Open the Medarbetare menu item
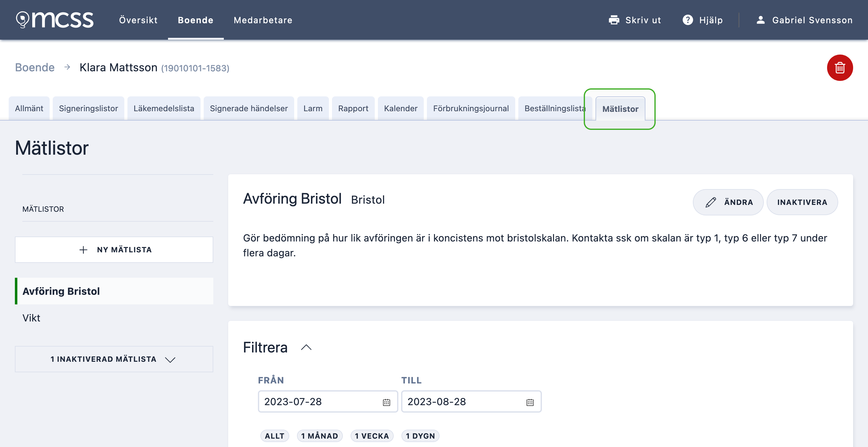Viewport: 868px width, 447px height. (263, 20)
